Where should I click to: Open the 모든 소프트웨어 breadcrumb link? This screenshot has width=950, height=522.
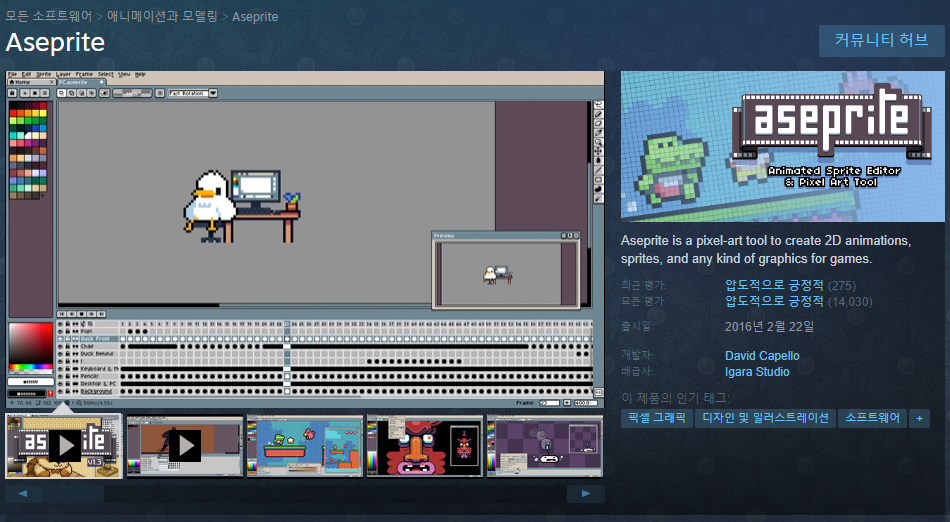pyautogui.click(x=48, y=16)
